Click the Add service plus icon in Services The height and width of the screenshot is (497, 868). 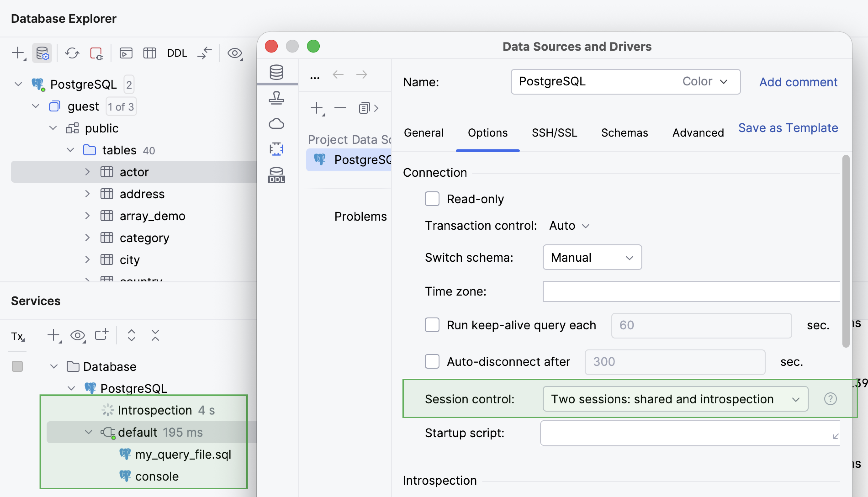pyautogui.click(x=54, y=336)
